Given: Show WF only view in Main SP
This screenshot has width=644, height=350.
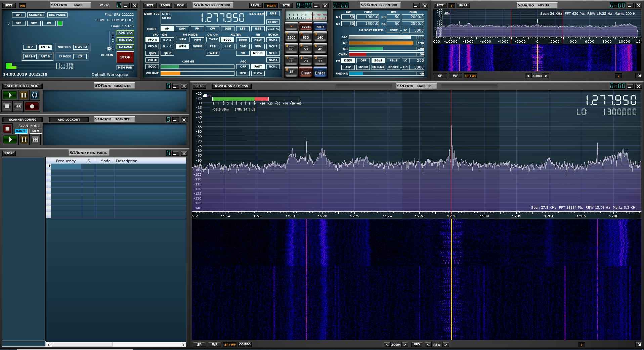Looking at the screenshot, I should tap(214, 345).
